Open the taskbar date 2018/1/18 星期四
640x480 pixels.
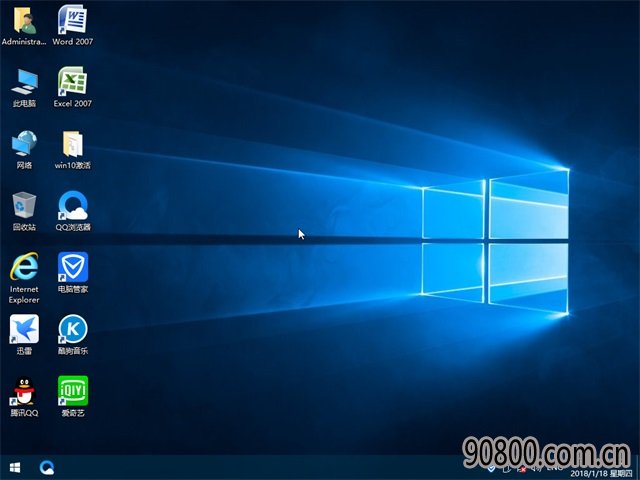click(601, 473)
